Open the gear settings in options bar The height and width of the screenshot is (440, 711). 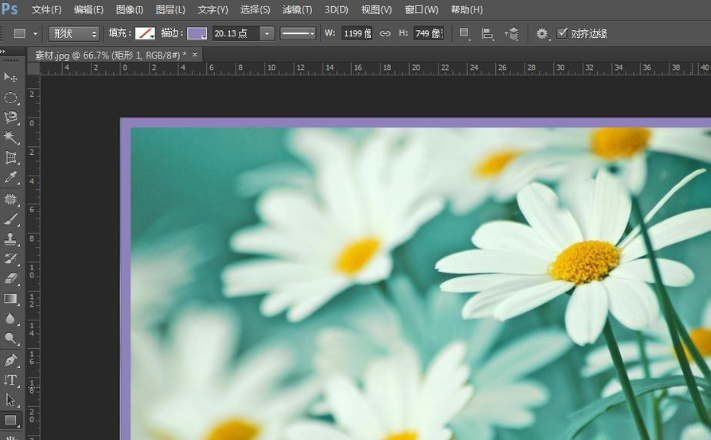pos(542,33)
